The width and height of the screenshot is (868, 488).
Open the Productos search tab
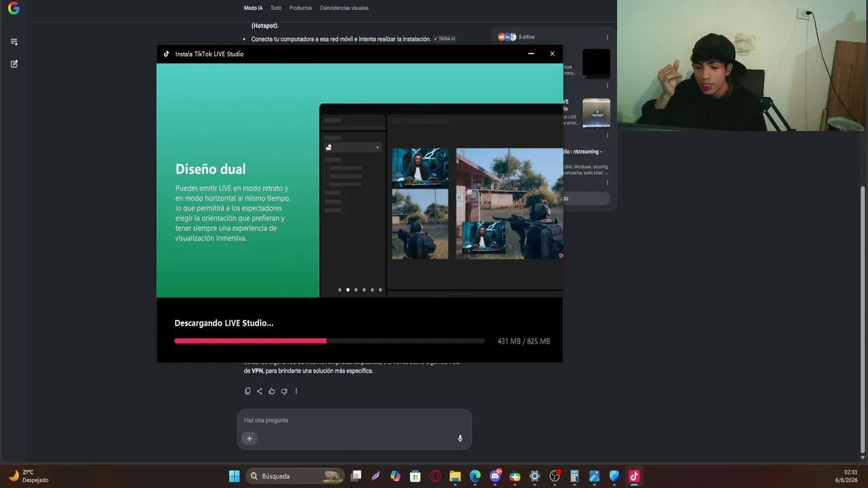click(x=300, y=8)
